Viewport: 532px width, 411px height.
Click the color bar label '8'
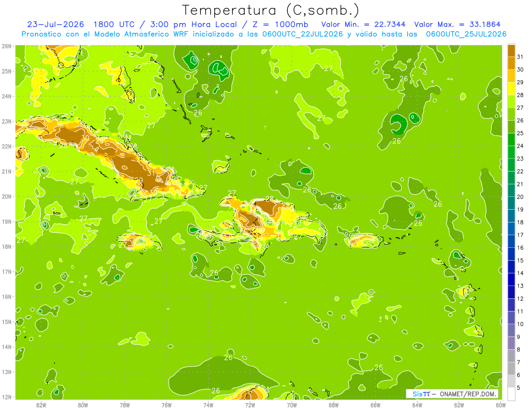coord(519,349)
